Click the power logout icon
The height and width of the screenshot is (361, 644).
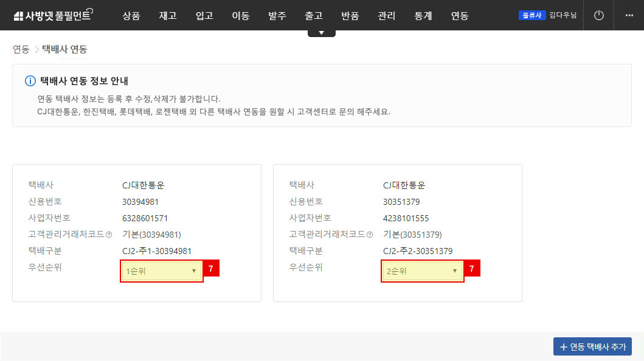[599, 16]
